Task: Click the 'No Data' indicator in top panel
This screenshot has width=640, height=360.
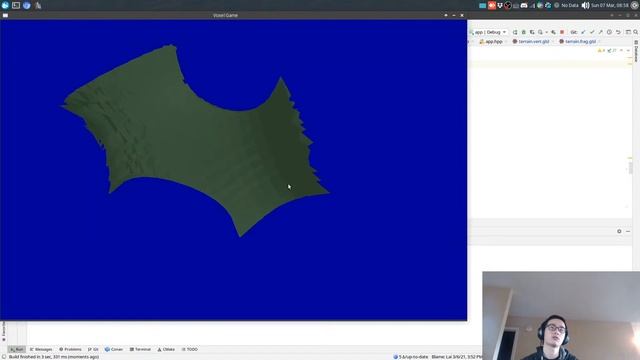Action: pos(570,5)
